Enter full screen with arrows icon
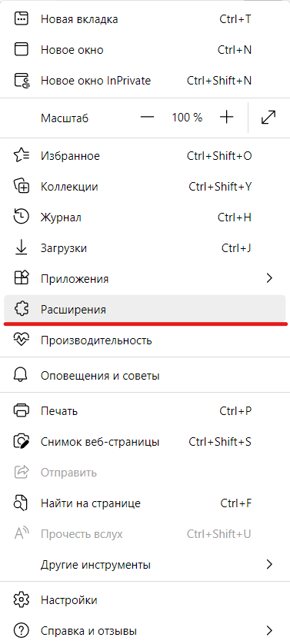290x644 pixels. click(x=268, y=118)
